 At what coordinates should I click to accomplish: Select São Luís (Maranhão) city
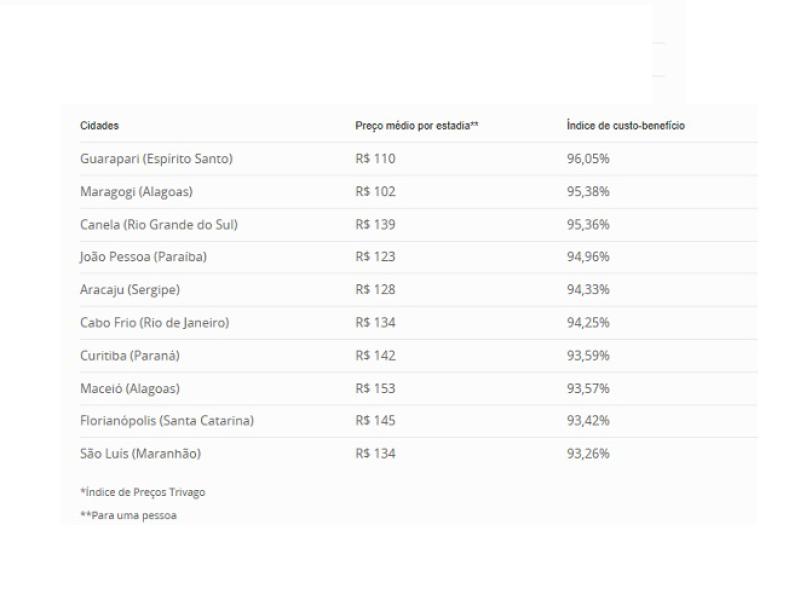tap(140, 454)
